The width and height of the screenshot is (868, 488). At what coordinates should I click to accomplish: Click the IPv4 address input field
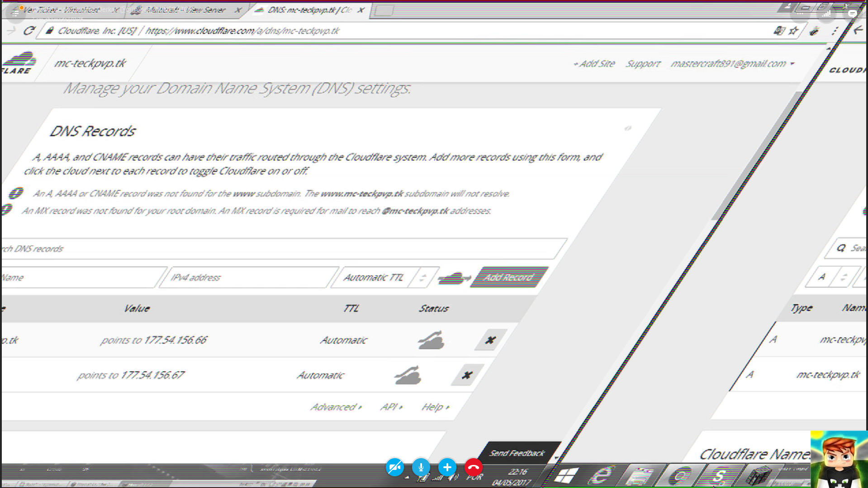(x=249, y=277)
